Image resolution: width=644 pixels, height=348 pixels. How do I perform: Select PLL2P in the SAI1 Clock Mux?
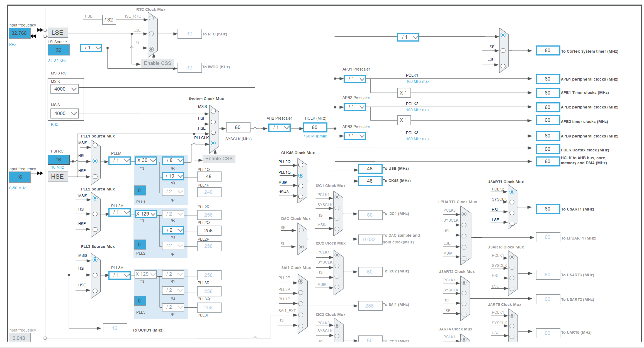click(301, 281)
